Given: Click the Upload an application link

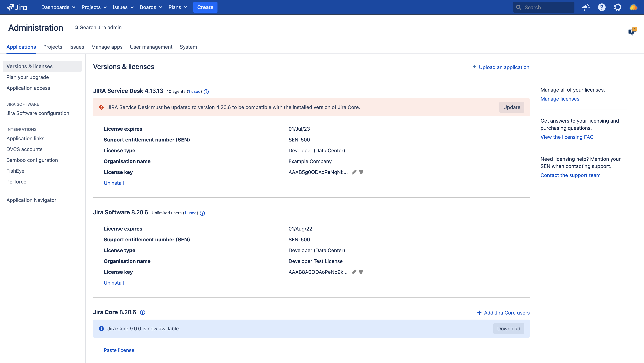Looking at the screenshot, I should coord(501,67).
